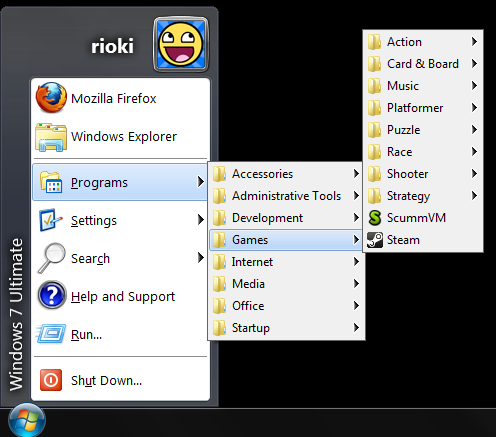The width and height of the screenshot is (496, 437).
Task: Expand the Accessories folder arrow
Action: (x=356, y=174)
